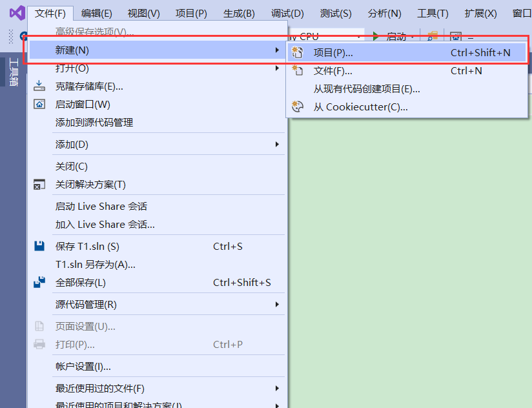Viewport: 532px width, 408px height.
Task: Select 打开(O) menu entry
Action: [157, 68]
